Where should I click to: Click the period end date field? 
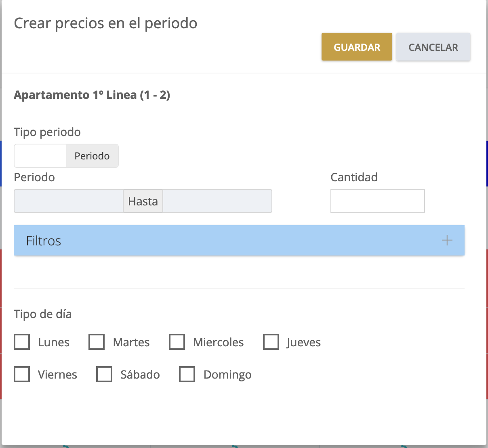point(217,201)
